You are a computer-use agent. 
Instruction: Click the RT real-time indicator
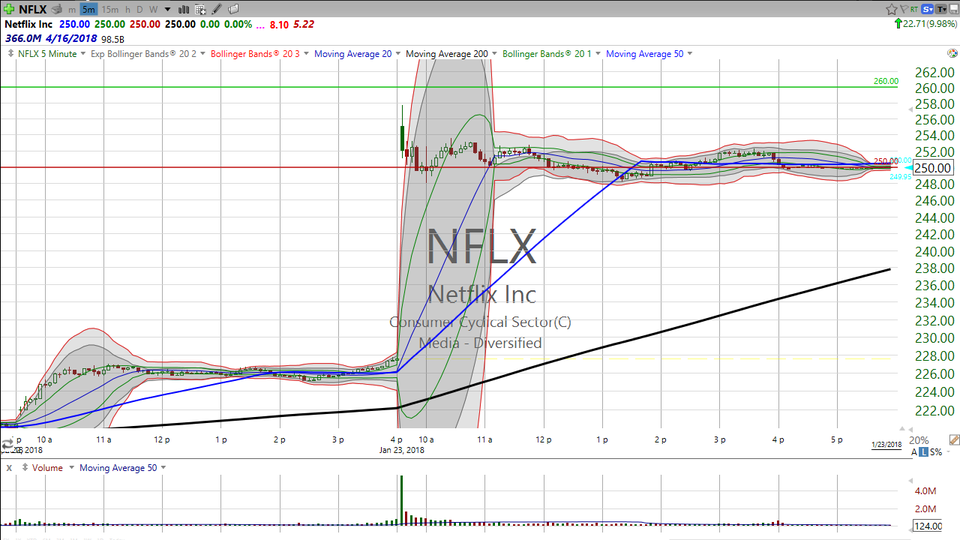[x=914, y=9]
